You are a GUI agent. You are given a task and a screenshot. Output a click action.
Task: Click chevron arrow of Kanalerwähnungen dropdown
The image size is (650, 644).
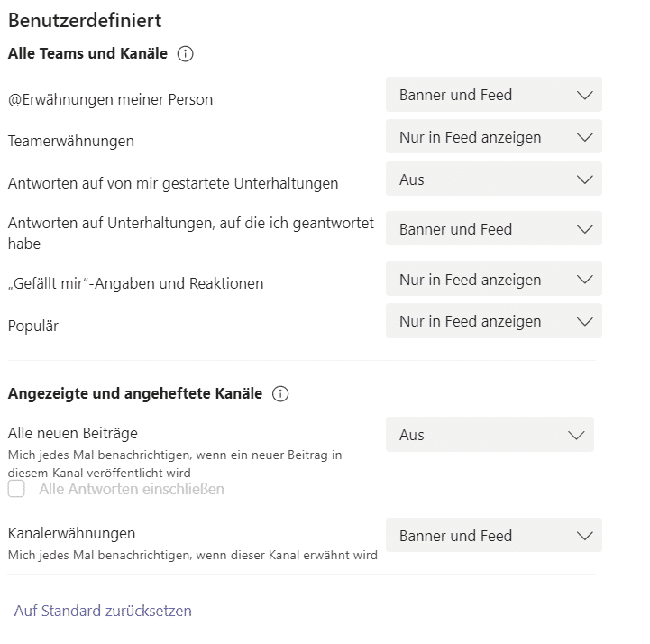584,536
